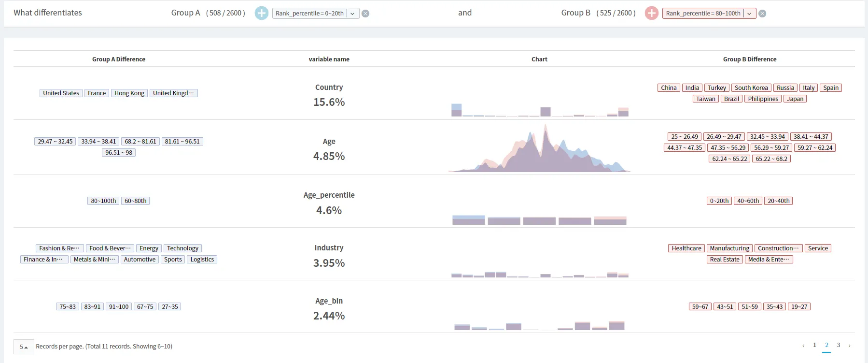The height and width of the screenshot is (363, 868).
Task: Select the Technology industry tag
Action: 182,248
